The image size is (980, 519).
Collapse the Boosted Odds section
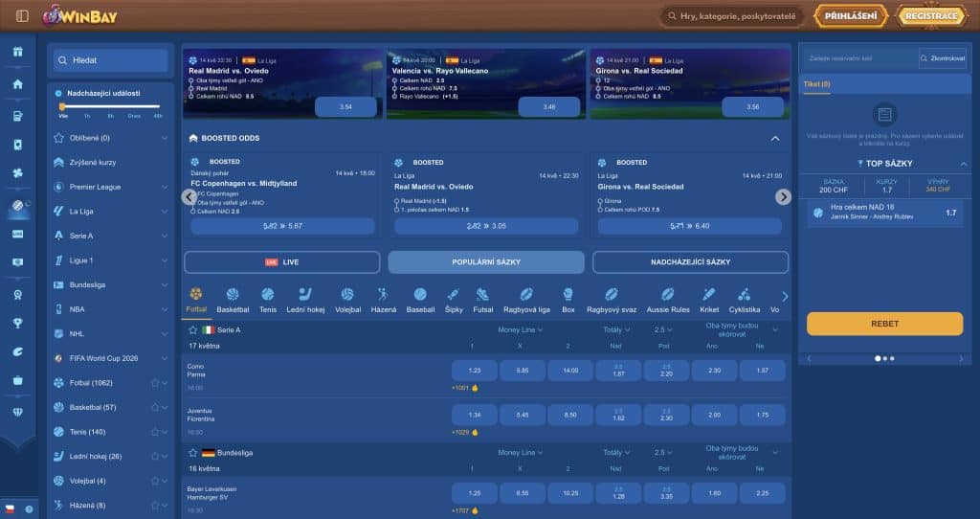pyautogui.click(x=775, y=138)
